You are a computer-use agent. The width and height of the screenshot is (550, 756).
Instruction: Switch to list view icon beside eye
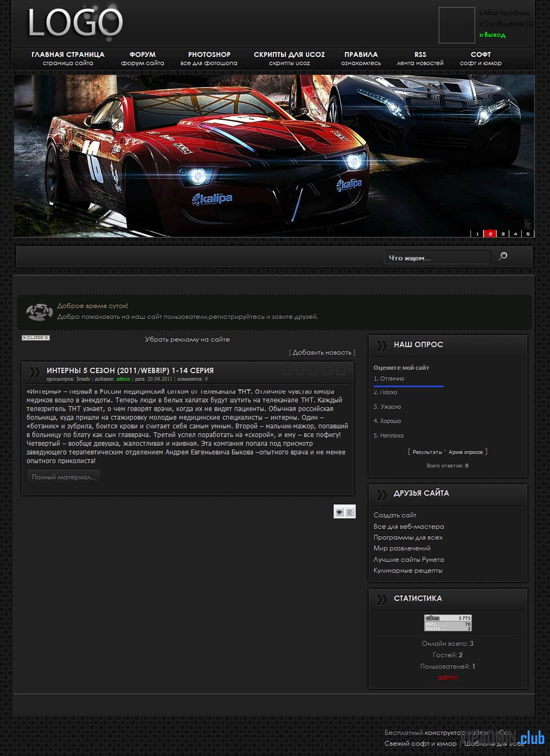point(350,512)
